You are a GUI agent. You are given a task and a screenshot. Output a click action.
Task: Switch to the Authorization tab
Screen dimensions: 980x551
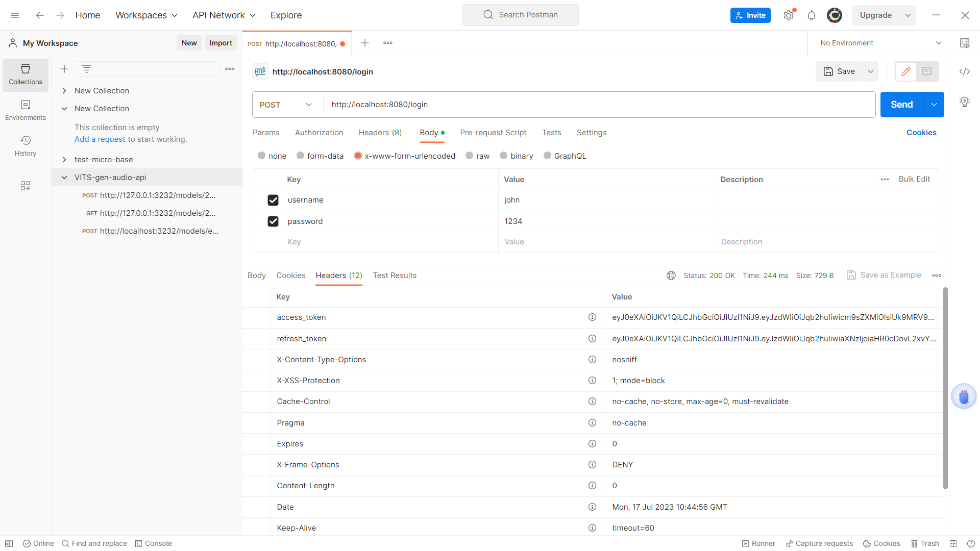[319, 133]
